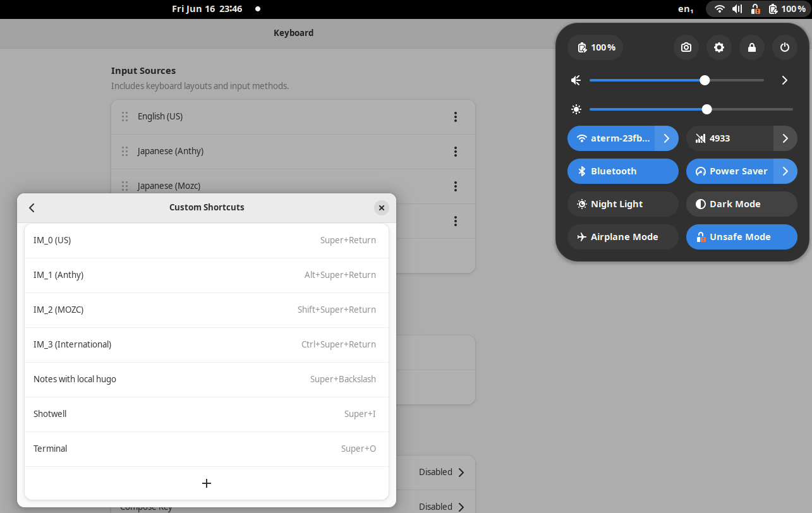Toggle Night Light on
The height and width of the screenshot is (513, 812).
click(x=622, y=204)
